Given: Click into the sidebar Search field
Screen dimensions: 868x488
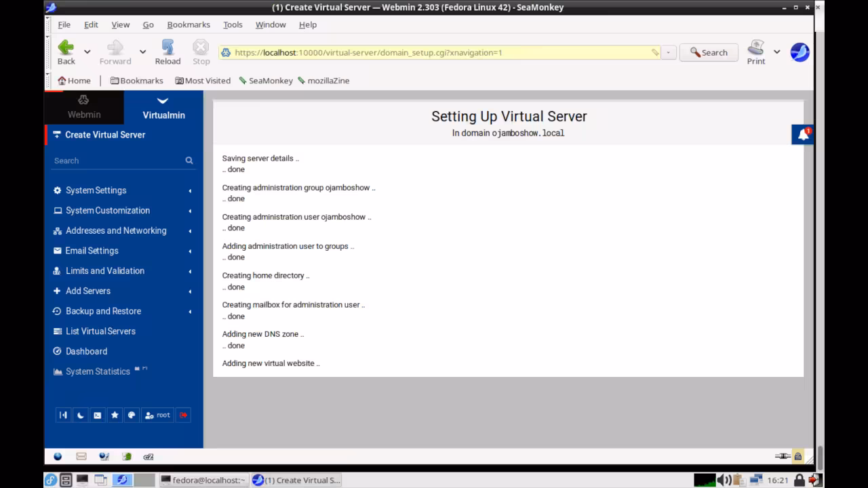Looking at the screenshot, I should 118,161.
